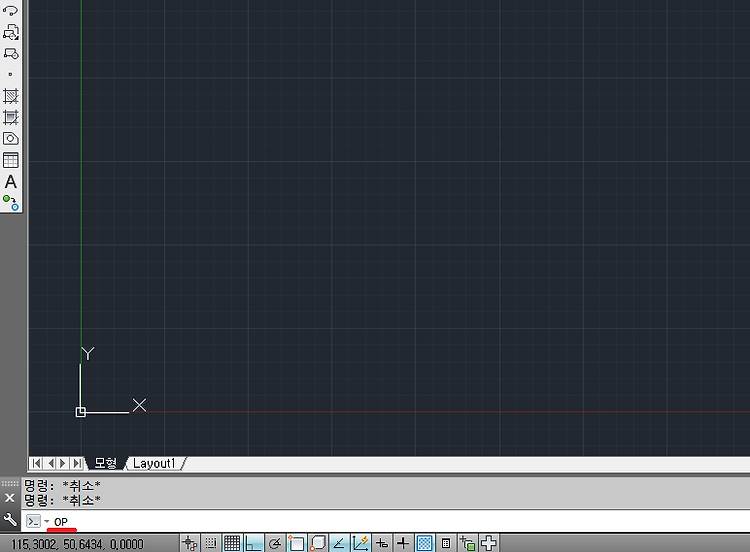Image resolution: width=750 pixels, height=552 pixels.
Task: Jump to last layout tab arrow
Action: click(77, 464)
